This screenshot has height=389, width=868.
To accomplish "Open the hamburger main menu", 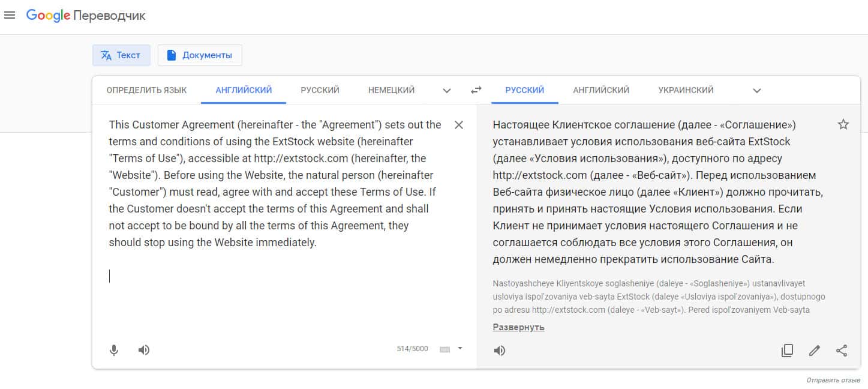I will coord(10,16).
